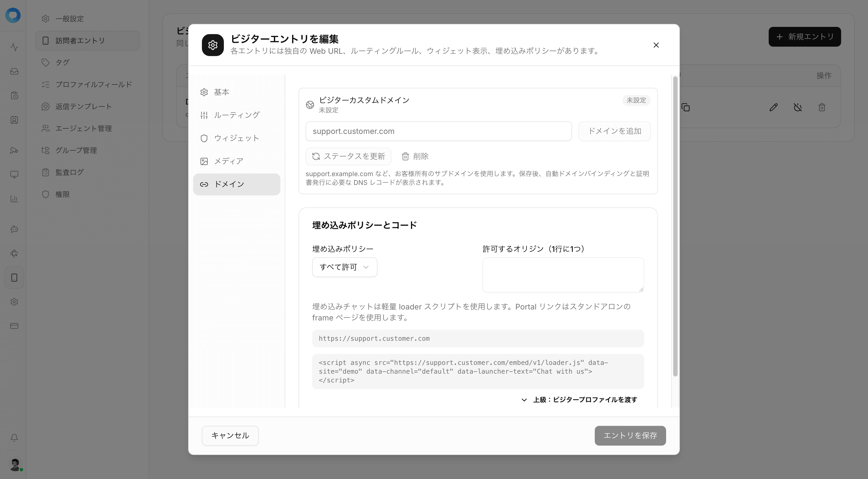
Task: Open タグ in settings menu
Action: click(x=87, y=63)
